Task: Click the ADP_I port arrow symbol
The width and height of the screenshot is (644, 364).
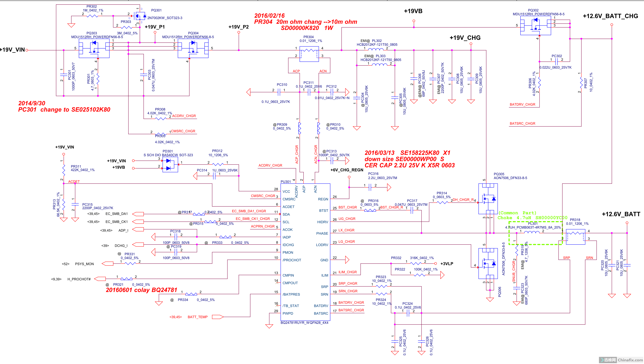Action: tap(138, 229)
